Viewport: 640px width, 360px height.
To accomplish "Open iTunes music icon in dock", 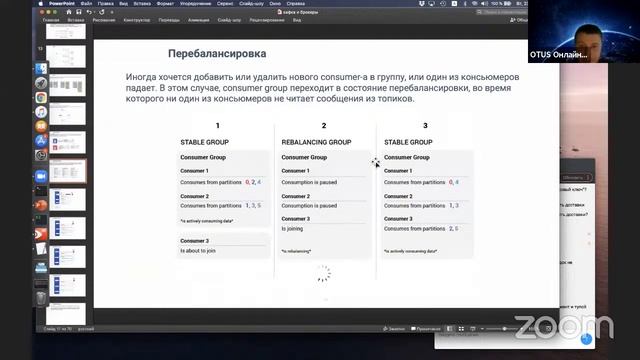I will click(x=41, y=112).
